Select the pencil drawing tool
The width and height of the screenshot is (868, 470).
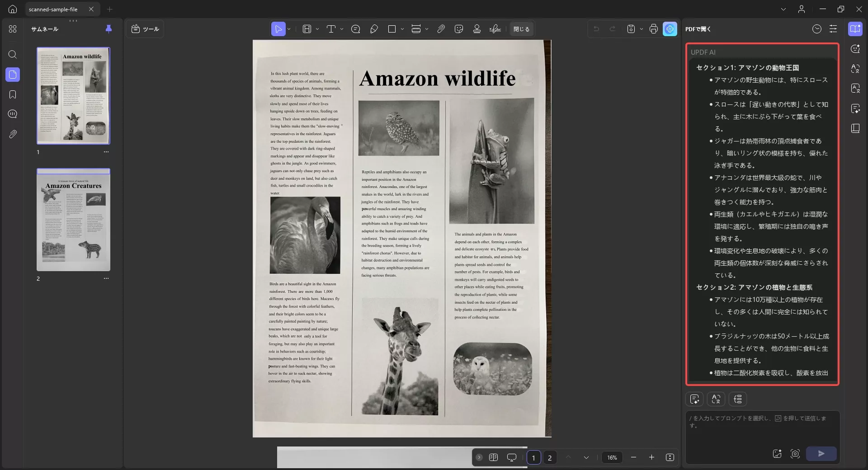click(x=374, y=29)
